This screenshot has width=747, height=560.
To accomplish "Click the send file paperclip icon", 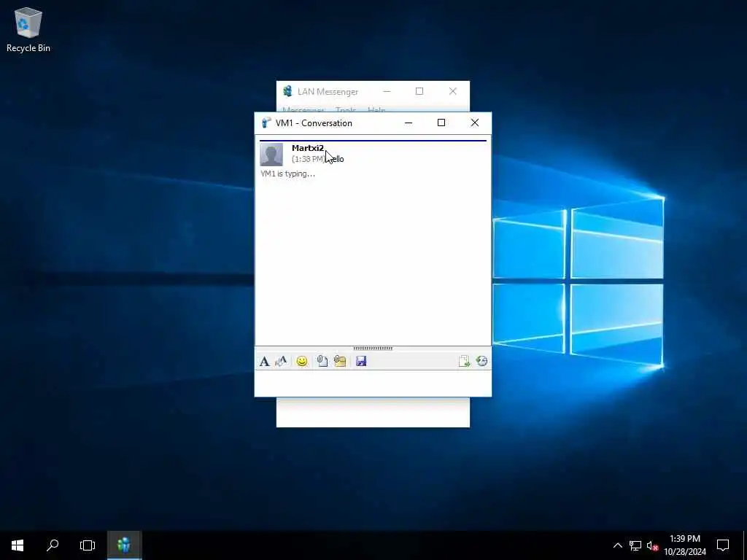I will pos(322,362).
